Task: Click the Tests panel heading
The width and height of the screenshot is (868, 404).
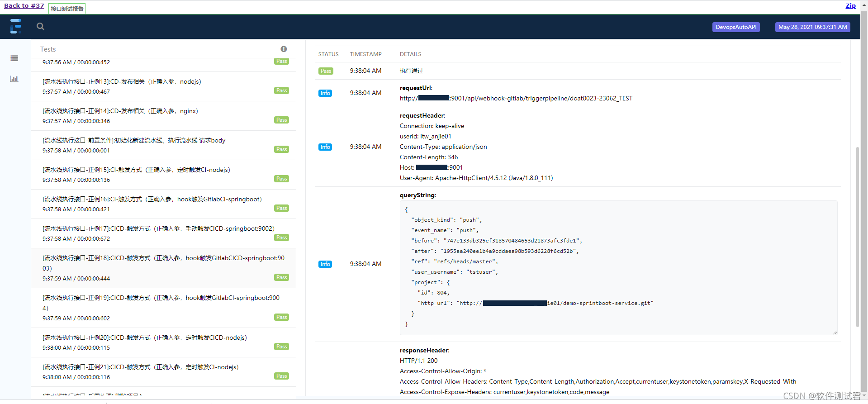Action: tap(48, 49)
